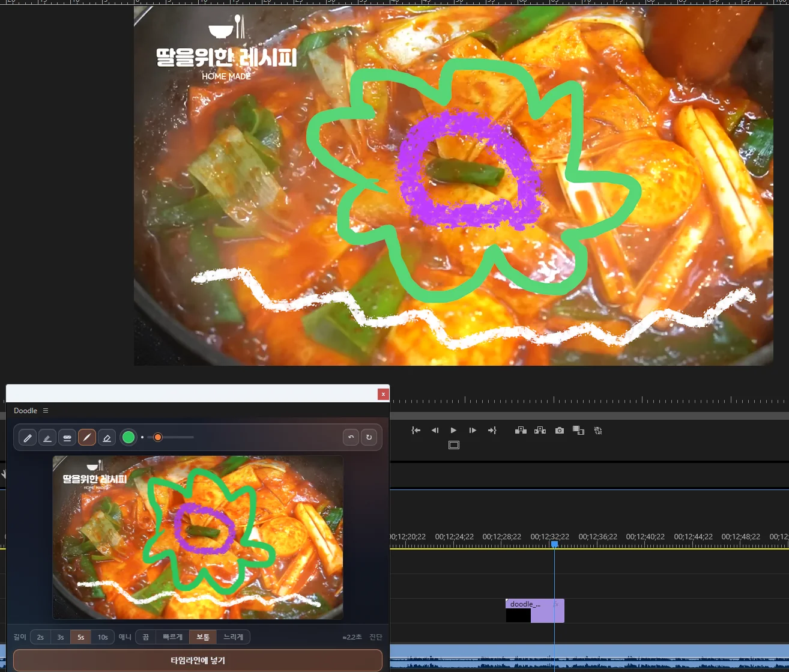Viewport: 789px width, 672px height.
Task: Click the doodle canvas preview thumbnail
Action: (x=198, y=537)
